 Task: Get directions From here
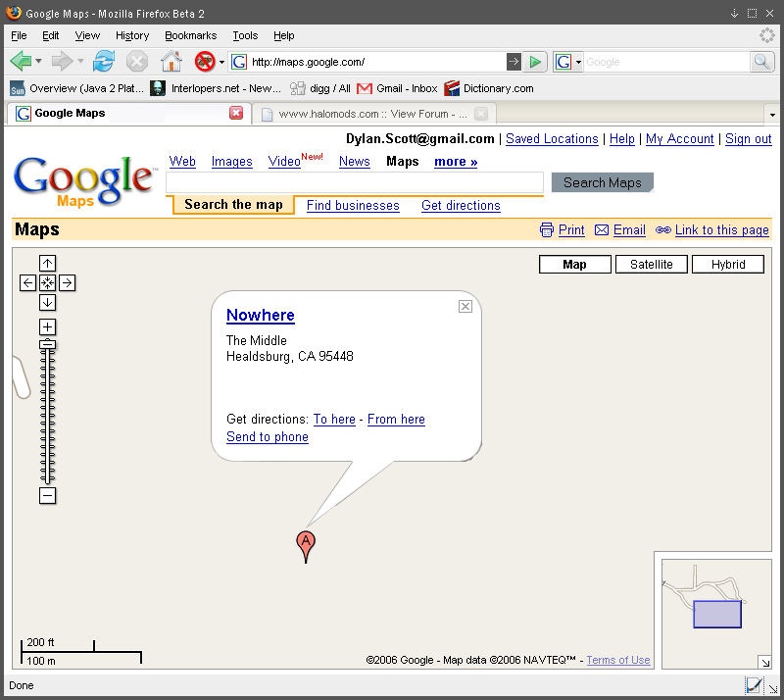[396, 419]
